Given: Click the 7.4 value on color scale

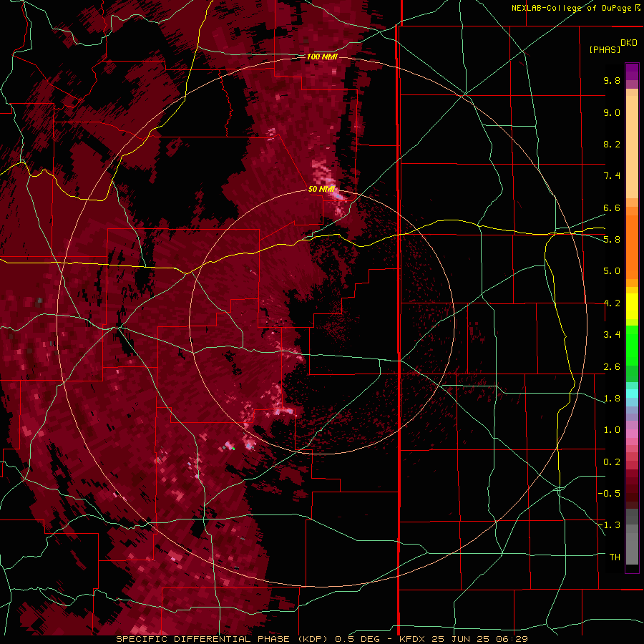Looking at the screenshot, I should (612, 176).
